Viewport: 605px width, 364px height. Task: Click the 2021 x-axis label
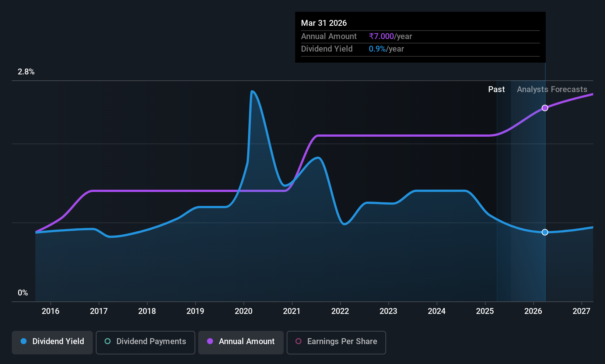pos(292,311)
